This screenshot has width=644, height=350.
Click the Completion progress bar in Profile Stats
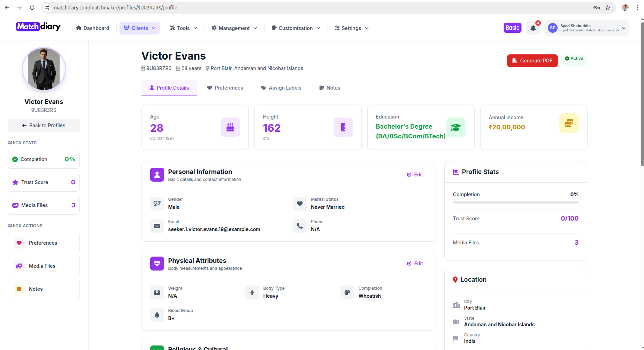515,202
